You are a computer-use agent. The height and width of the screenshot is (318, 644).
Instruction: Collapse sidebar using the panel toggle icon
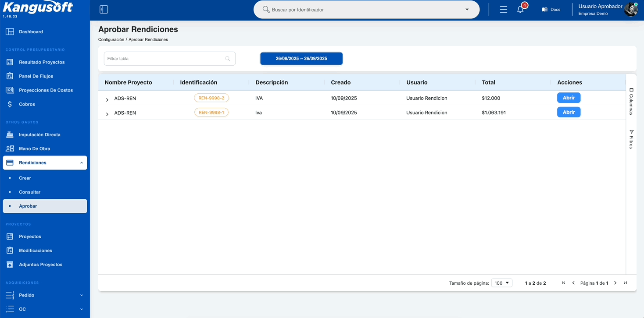click(x=104, y=10)
